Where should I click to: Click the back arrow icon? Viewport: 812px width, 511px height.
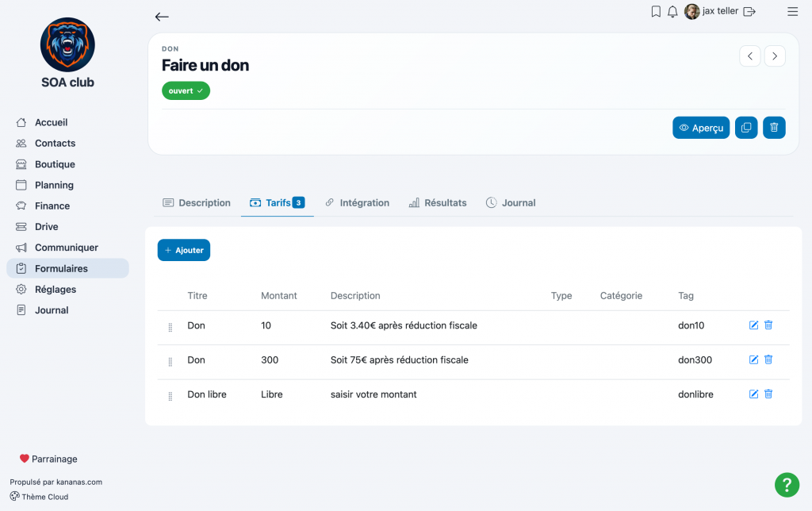click(162, 17)
